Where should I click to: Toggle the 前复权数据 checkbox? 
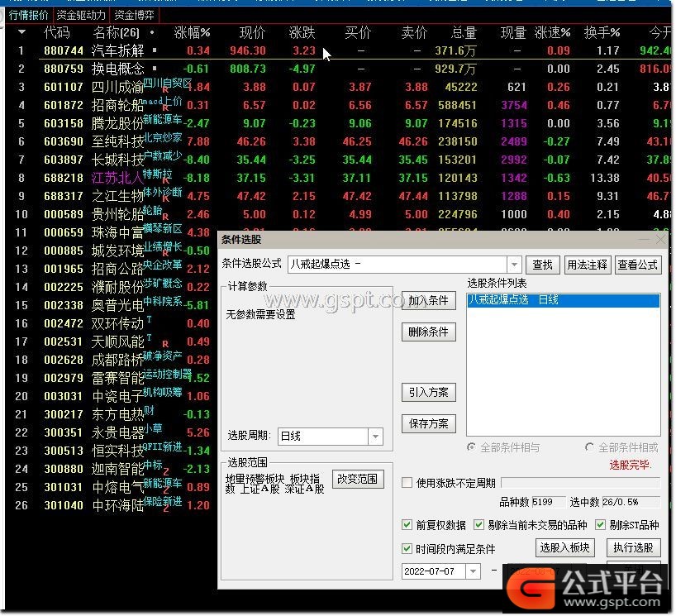point(407,524)
